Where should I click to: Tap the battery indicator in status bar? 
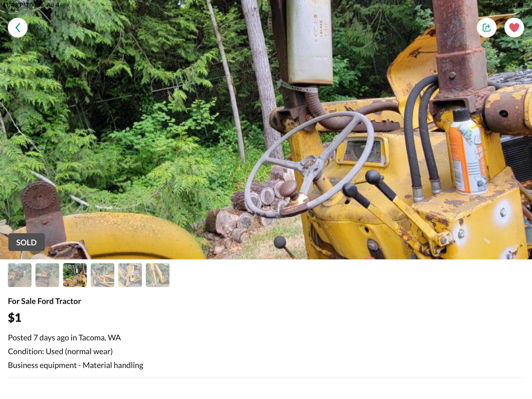(523, 5)
